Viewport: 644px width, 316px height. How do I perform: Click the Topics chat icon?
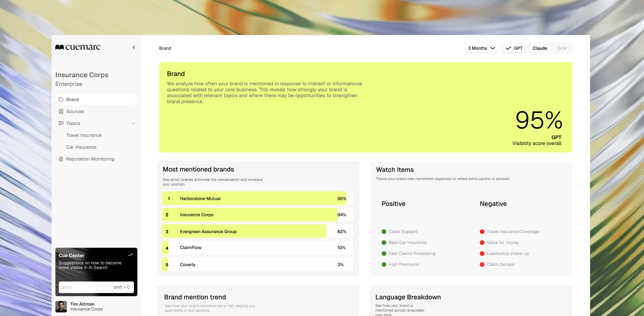tap(61, 123)
